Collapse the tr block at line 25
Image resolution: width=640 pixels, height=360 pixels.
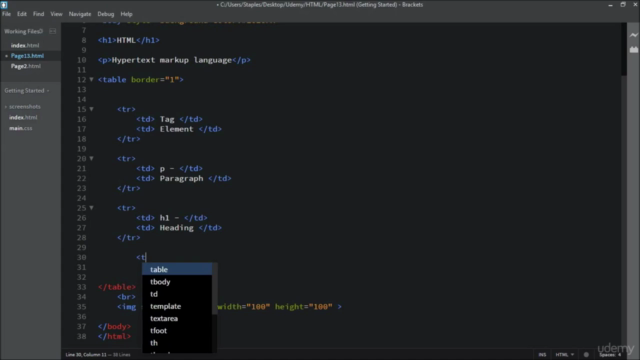point(91,208)
